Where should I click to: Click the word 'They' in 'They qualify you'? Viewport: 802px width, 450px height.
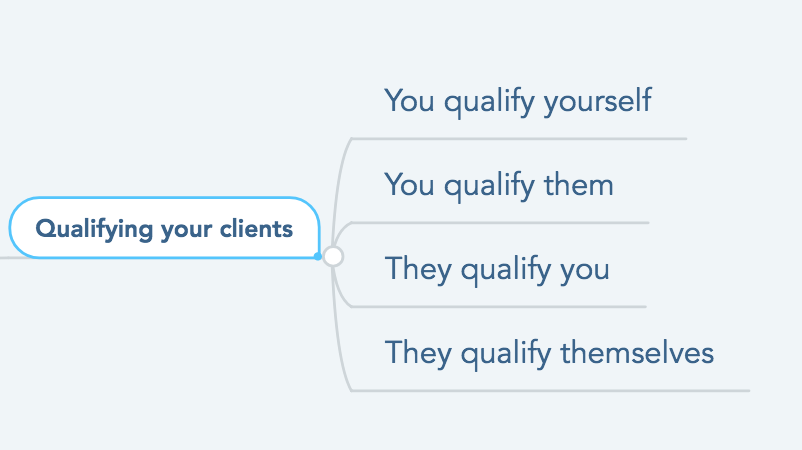[418, 269]
